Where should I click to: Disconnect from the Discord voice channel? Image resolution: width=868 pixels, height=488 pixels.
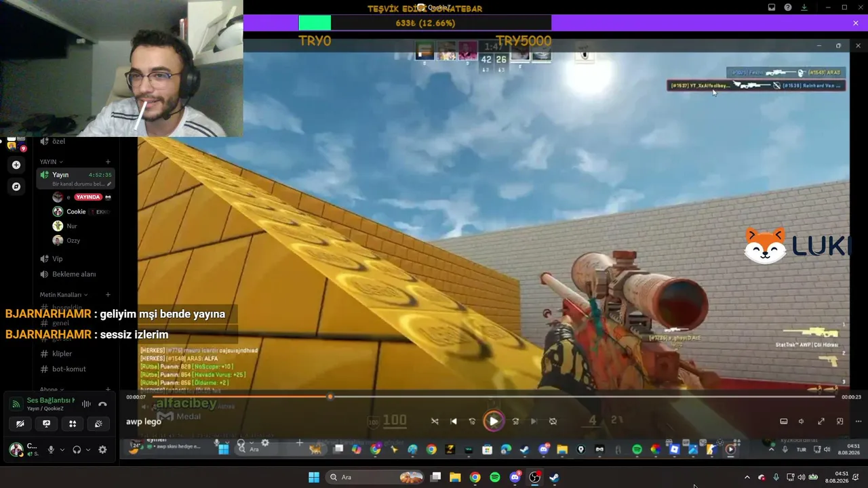(102, 404)
